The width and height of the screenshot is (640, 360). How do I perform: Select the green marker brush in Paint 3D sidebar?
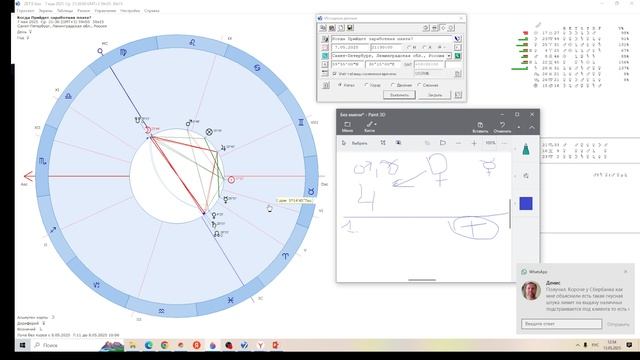(x=526, y=149)
